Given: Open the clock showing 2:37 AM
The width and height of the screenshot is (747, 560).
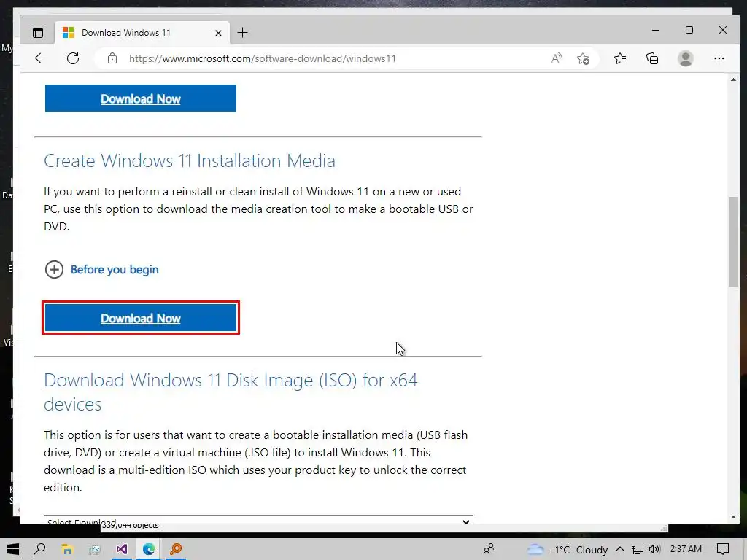Looking at the screenshot, I should (686, 549).
